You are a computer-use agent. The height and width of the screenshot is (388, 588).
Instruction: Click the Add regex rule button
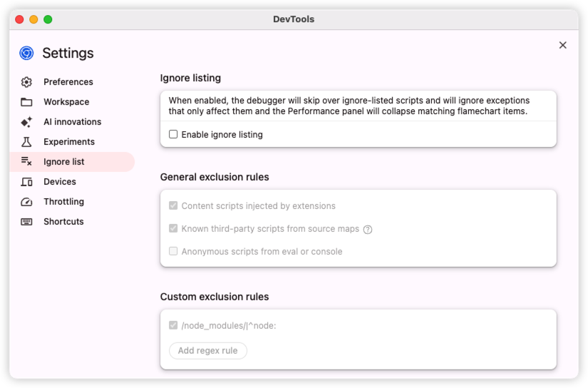tap(208, 350)
